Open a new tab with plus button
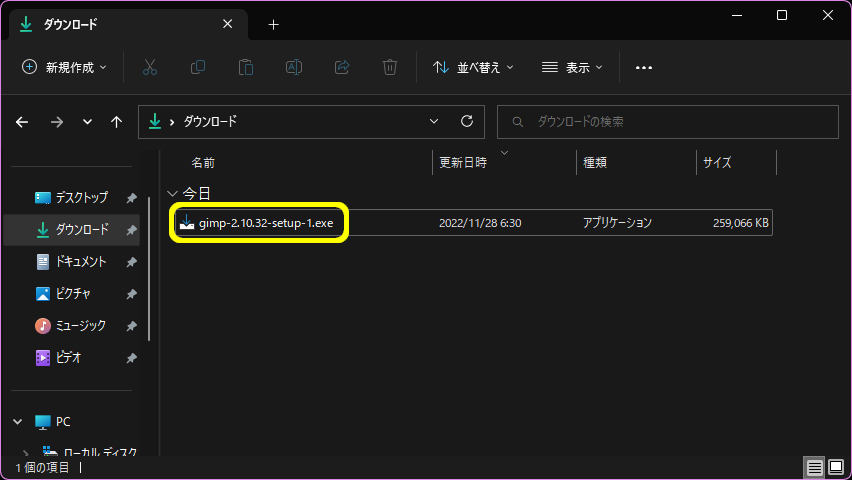Viewport: 852px width, 480px height. point(273,24)
